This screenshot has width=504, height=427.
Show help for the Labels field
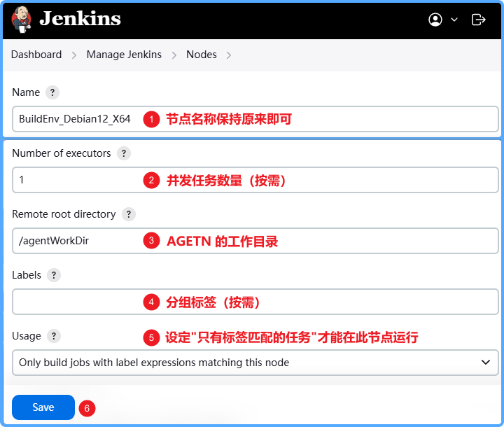pos(54,275)
